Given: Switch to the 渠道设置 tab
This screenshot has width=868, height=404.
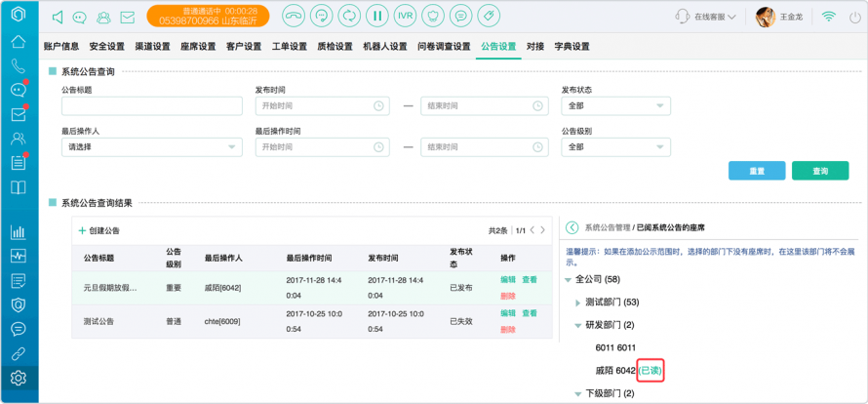Looking at the screenshot, I should tap(152, 47).
